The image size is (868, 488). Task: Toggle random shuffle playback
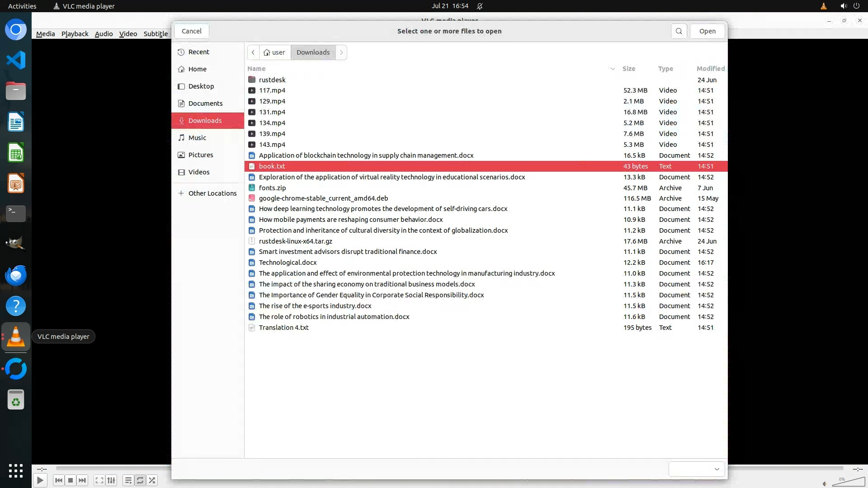[x=152, y=480]
